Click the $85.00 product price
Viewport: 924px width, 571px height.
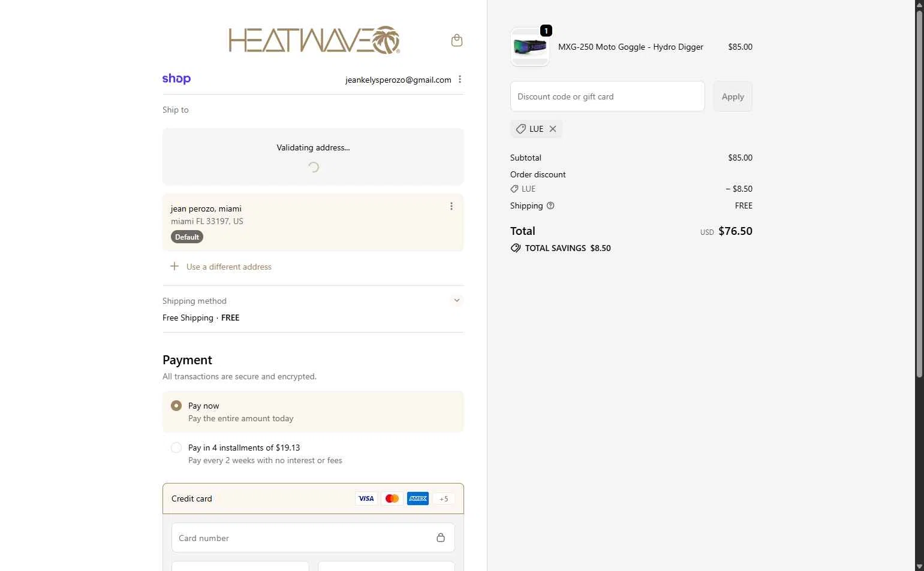click(740, 47)
